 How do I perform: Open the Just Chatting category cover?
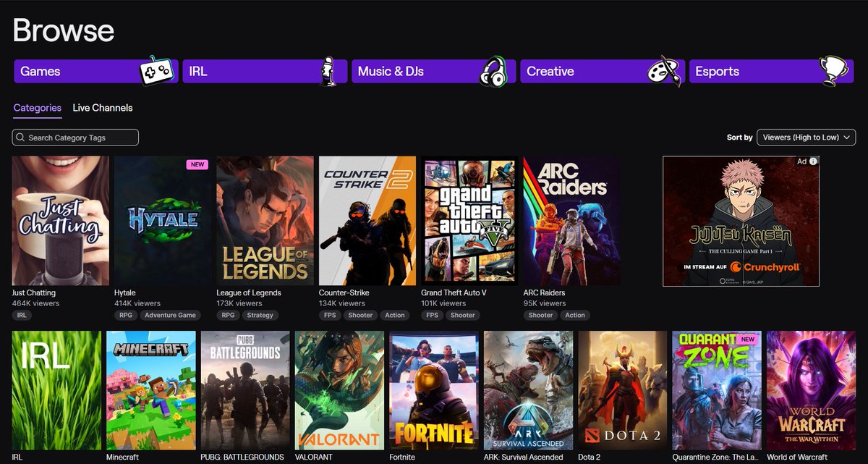click(x=61, y=221)
